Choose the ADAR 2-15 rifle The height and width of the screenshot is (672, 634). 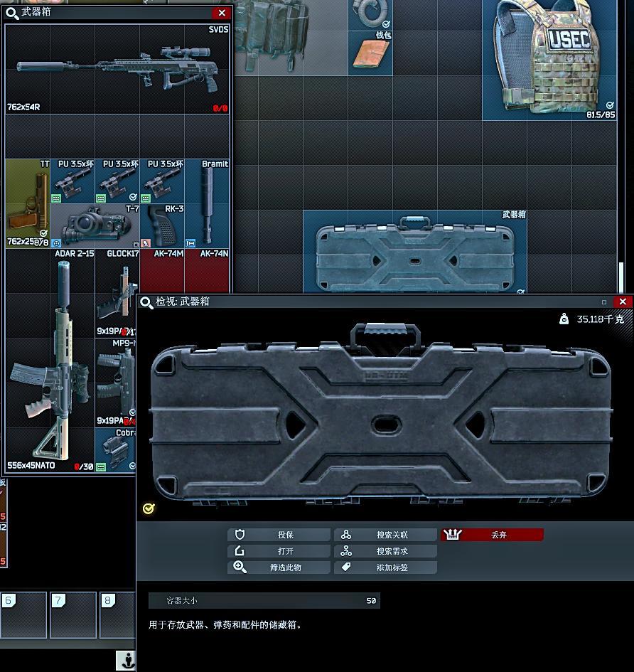click(x=50, y=361)
